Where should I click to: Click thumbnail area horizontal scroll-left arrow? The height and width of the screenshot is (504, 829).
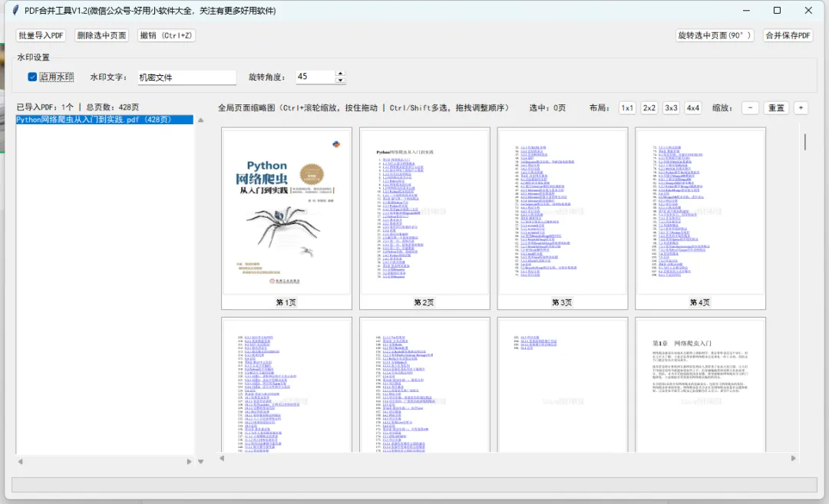(222, 459)
